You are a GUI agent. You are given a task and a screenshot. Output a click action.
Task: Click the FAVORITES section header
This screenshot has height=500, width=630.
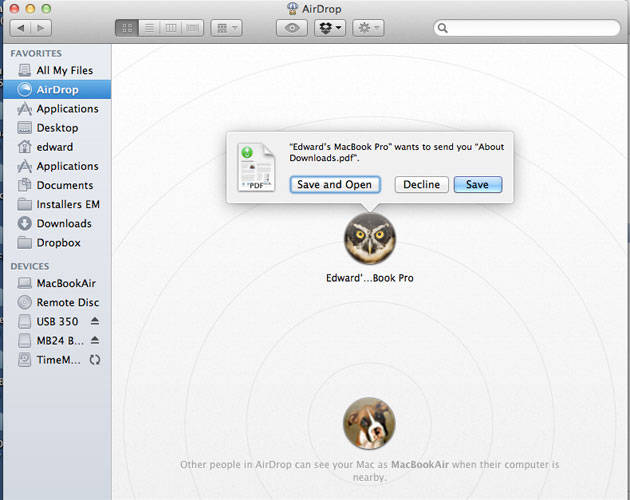(x=36, y=53)
